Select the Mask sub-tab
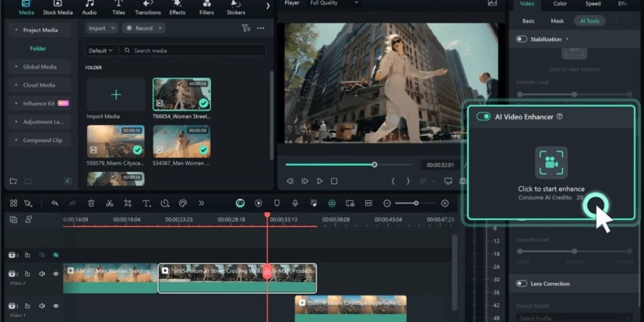 557,21
